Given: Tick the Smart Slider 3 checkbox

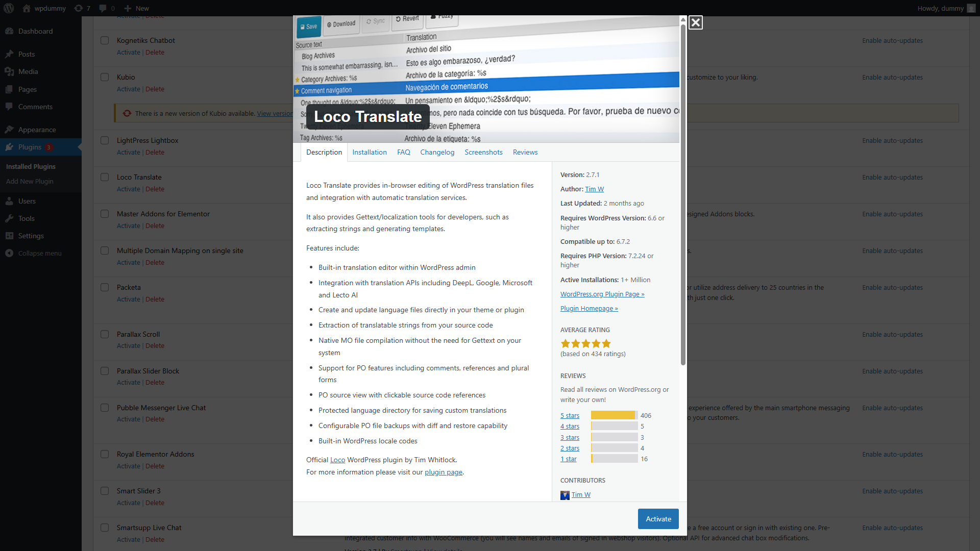Looking at the screenshot, I should [105, 491].
